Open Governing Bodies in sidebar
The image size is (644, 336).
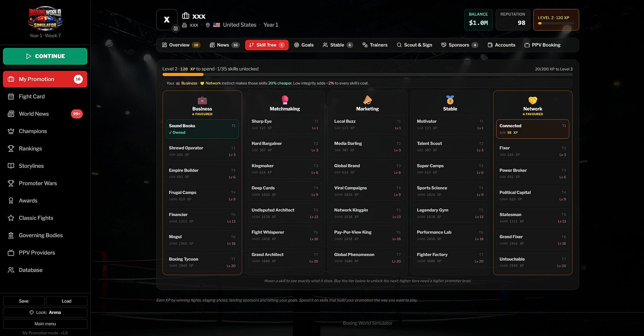[45, 235]
